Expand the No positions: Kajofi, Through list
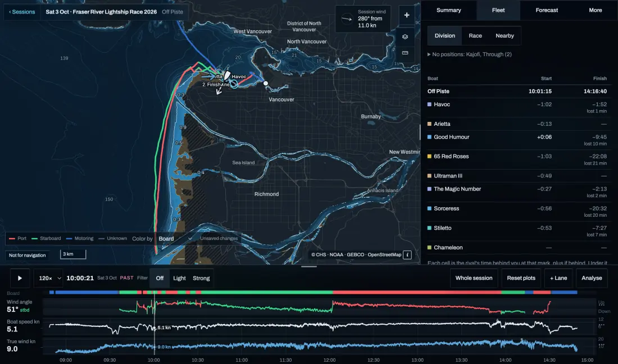The image size is (618, 364). tap(470, 54)
